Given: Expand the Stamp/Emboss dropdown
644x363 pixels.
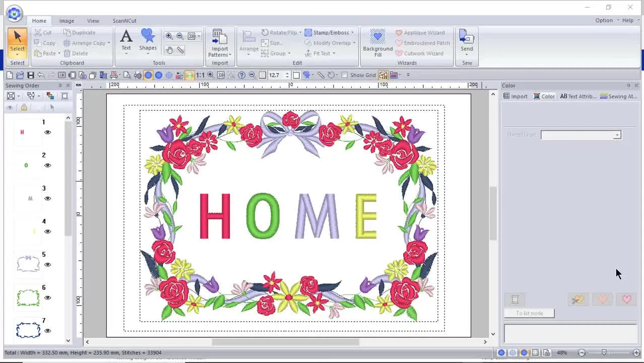Looking at the screenshot, I should pos(352,33).
